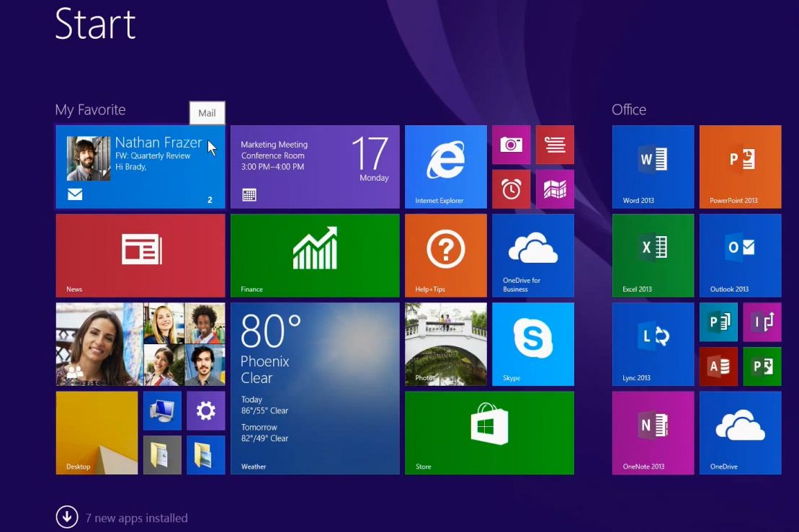The width and height of the screenshot is (799, 532).
Task: Open the Calendar tile showing Marketing Meeting
Action: pyautogui.click(x=315, y=167)
